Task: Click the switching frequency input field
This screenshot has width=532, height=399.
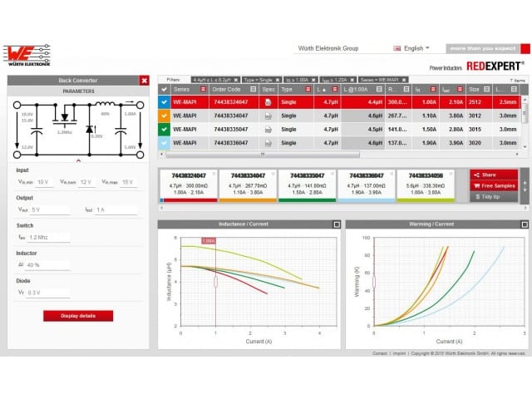Action: 49,238
